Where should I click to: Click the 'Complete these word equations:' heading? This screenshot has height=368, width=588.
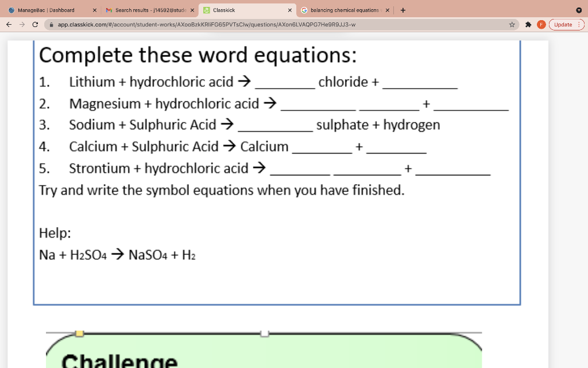198,55
